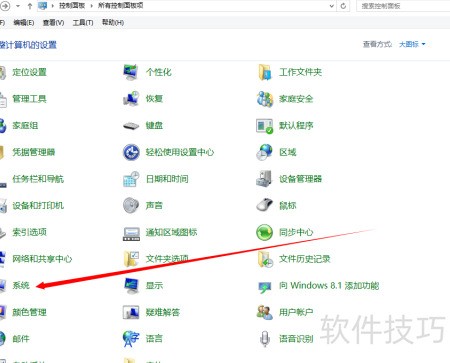Click the 文件历史记录 icon
The height and width of the screenshot is (363, 450).
(265, 259)
